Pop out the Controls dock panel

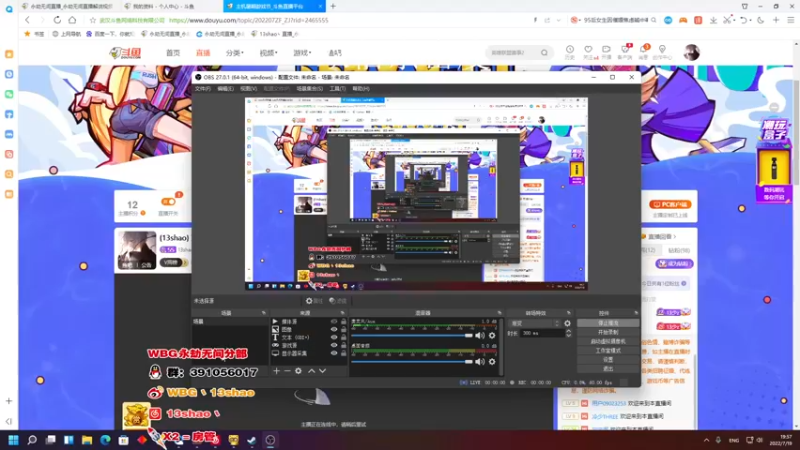[x=636, y=313]
